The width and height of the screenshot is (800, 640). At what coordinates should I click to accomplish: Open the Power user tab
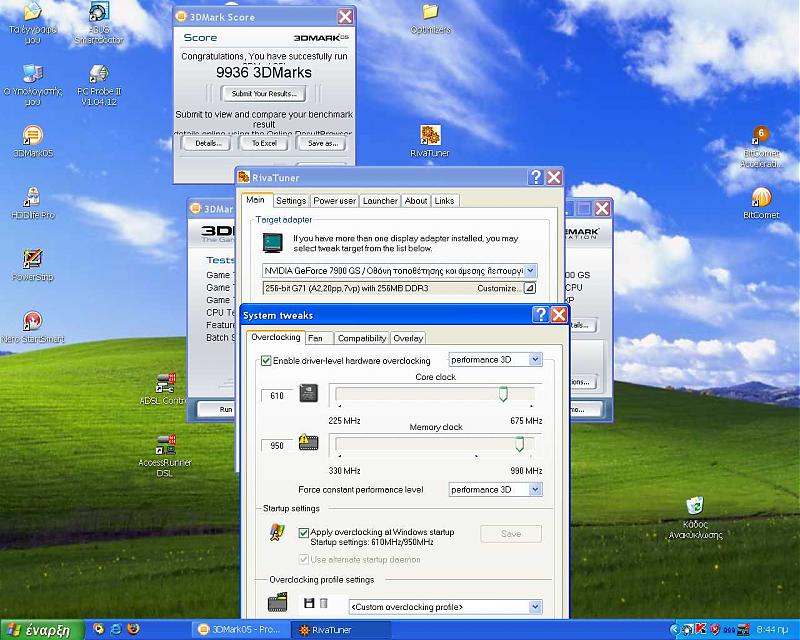335,201
